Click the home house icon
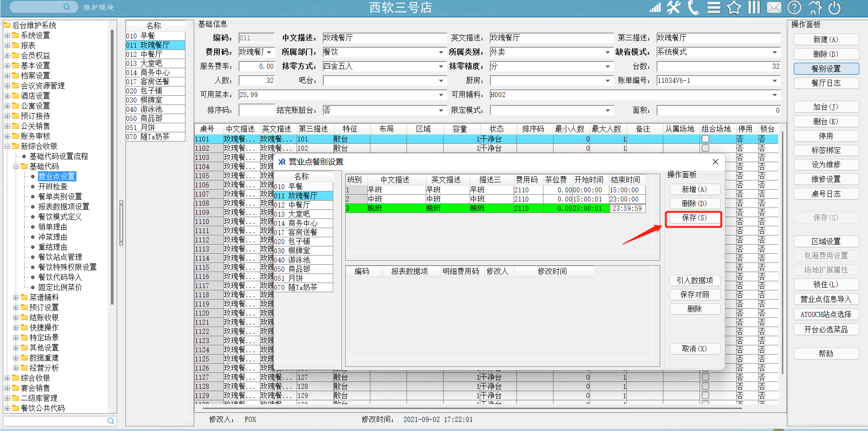Viewport: 868px width, 431px height. click(x=815, y=7)
